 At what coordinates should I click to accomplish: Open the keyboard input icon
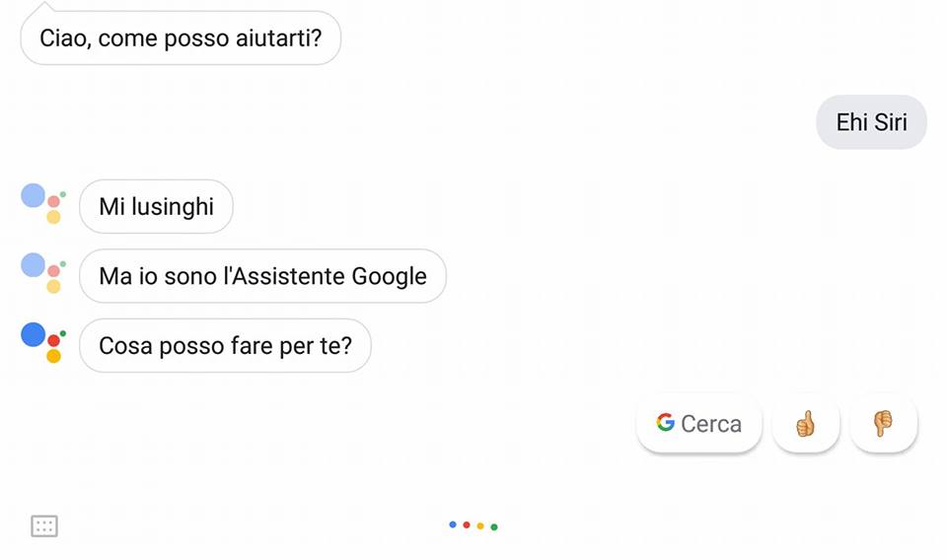(44, 526)
